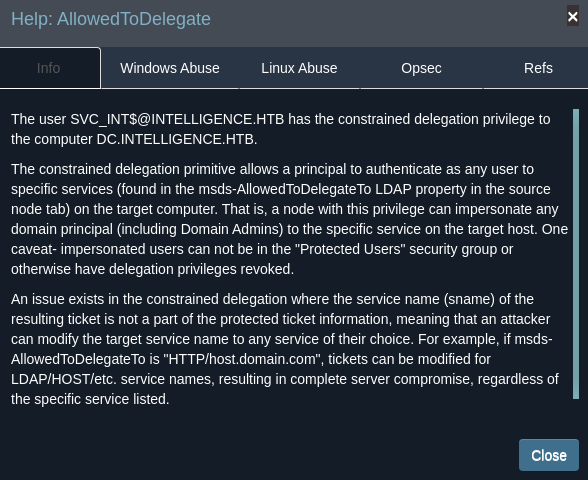Click the 'Help: AllowedToDelegate' dialog title
The image size is (588, 480).
click(x=111, y=19)
